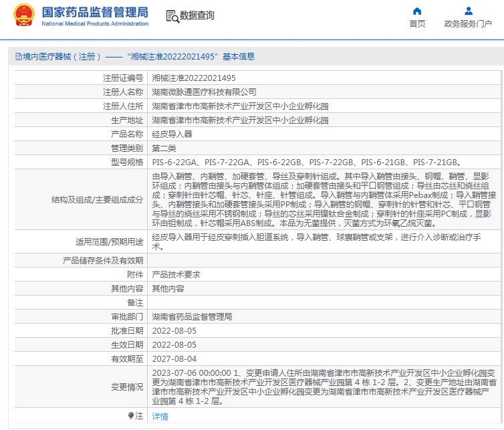The width and height of the screenshot is (504, 430).
Task: Click the 变更情况 label
Action: pos(127,387)
